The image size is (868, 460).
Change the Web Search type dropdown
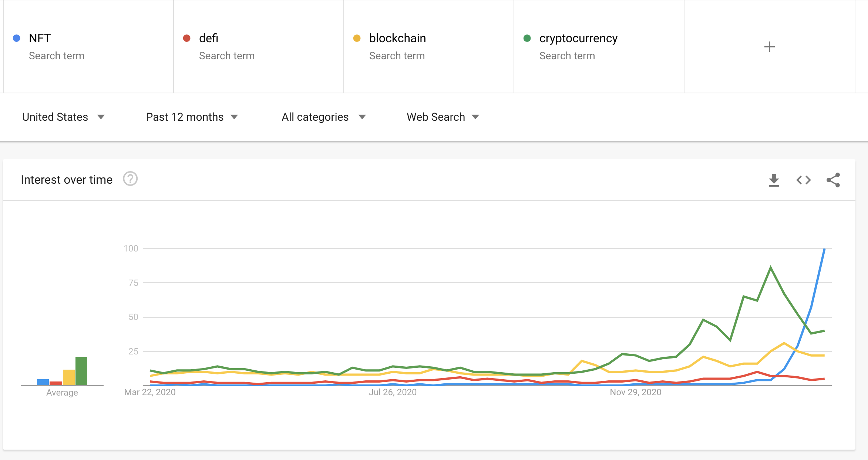[x=443, y=117]
